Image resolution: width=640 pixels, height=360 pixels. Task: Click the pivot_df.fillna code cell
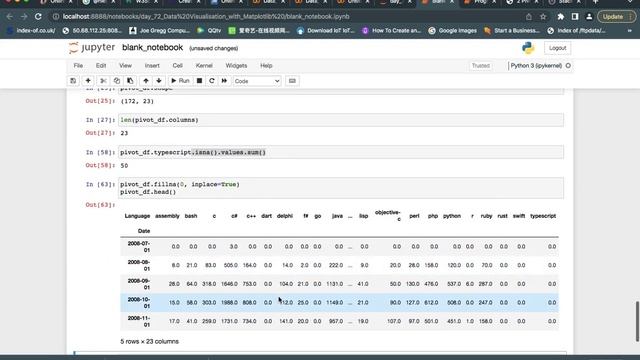(x=341, y=188)
